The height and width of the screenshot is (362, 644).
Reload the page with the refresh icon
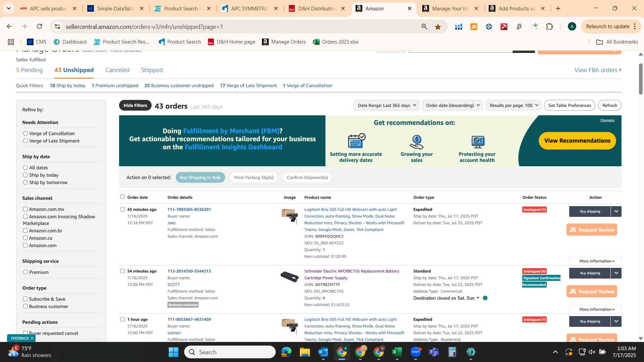tap(40, 26)
